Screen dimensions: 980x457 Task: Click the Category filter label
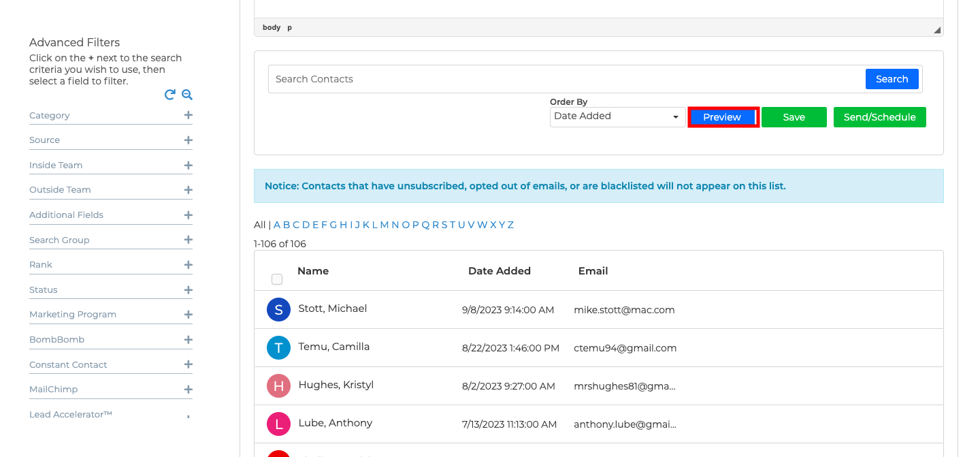50,116
